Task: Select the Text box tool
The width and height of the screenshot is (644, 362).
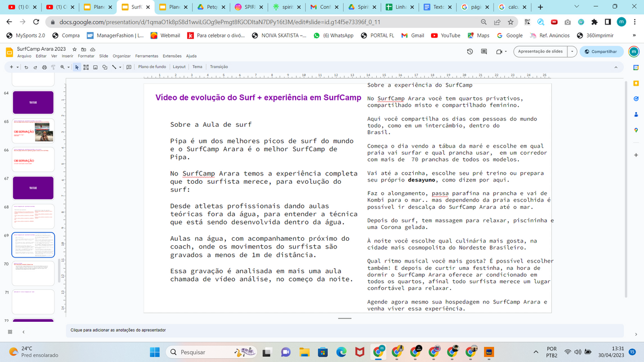Action: pyautogui.click(x=86, y=67)
